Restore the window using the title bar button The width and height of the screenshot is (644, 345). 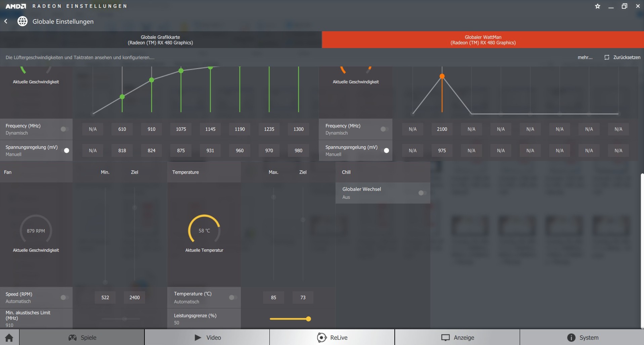tap(624, 6)
